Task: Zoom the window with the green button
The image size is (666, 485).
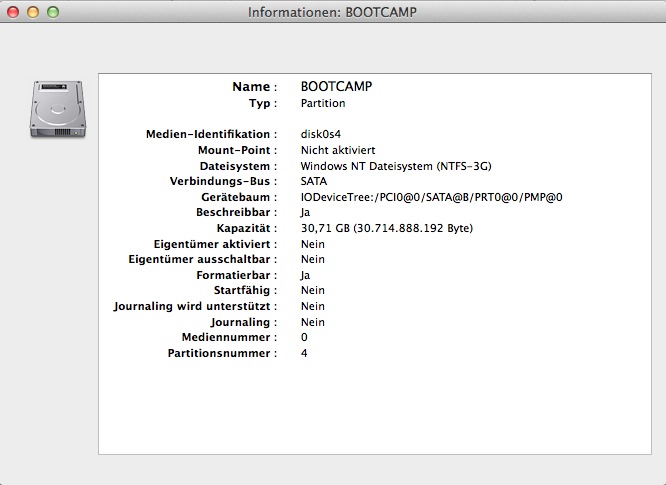Action: [53, 13]
